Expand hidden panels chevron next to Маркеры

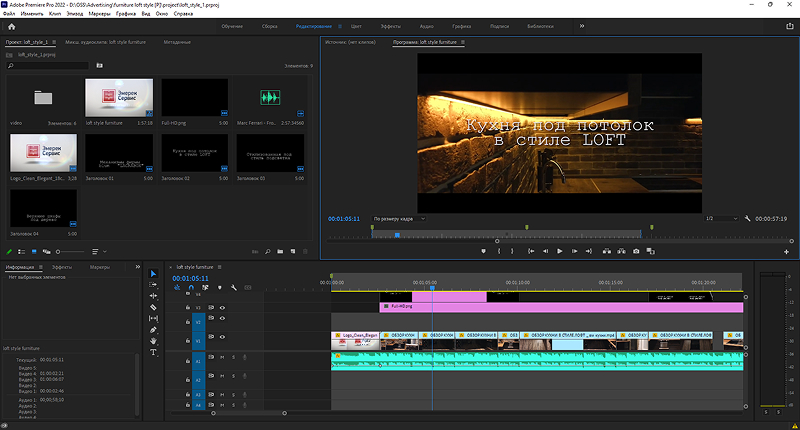pyautogui.click(x=137, y=267)
